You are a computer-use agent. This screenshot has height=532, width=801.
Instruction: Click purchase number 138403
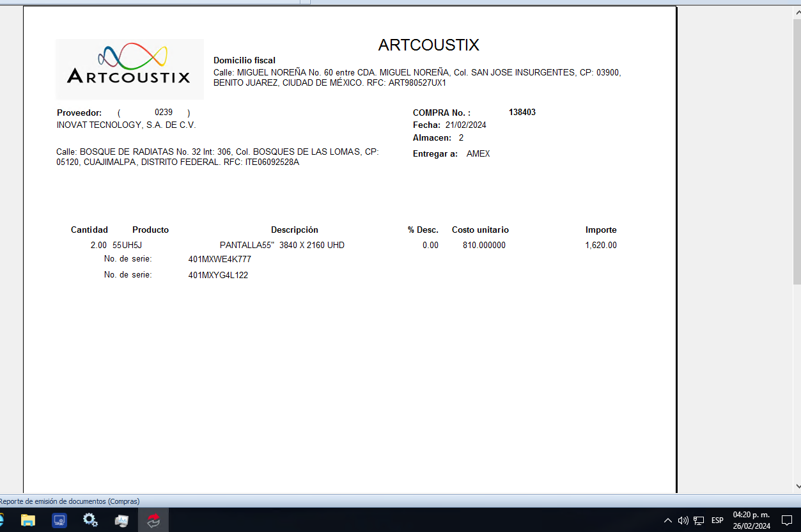pos(522,112)
